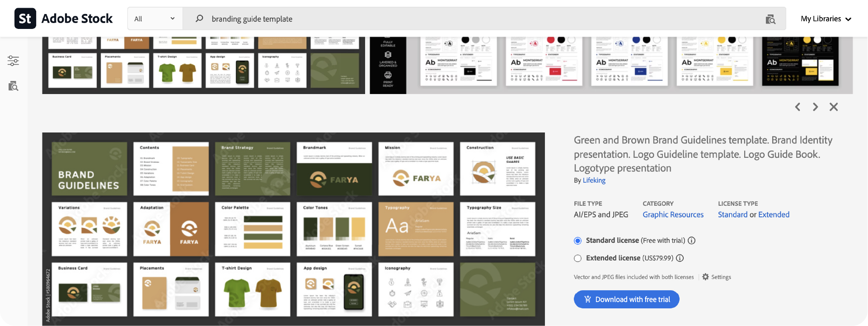Go to next asset with right chevron

click(815, 107)
